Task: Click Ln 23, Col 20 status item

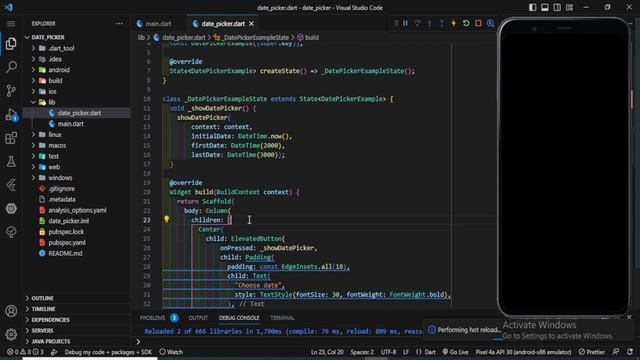Action: 327,352
